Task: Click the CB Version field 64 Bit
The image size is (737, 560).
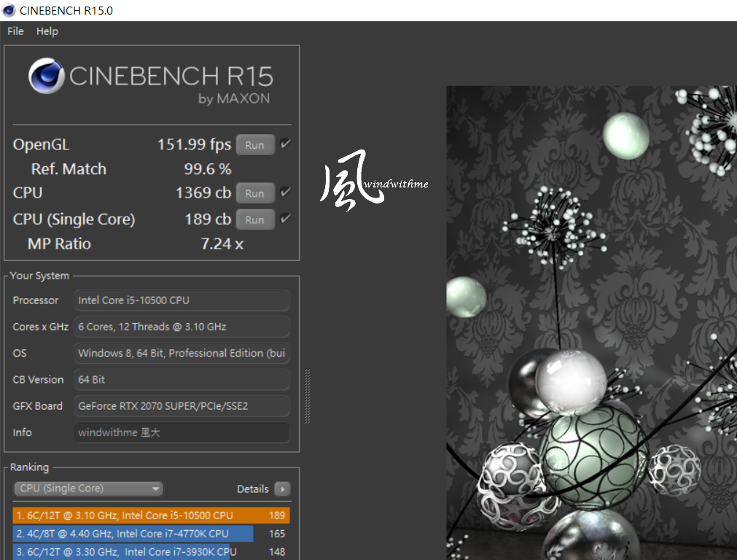Action: pos(182,379)
